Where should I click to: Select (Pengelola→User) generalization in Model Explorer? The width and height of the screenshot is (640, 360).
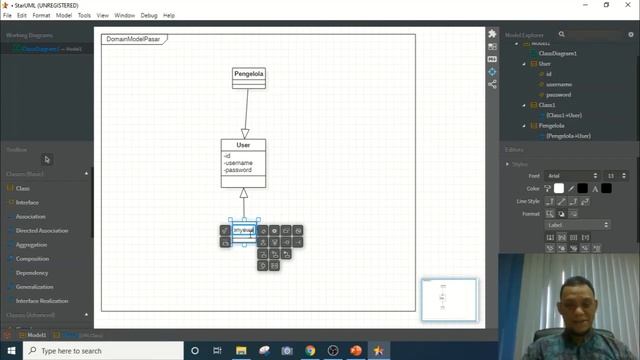coord(568,136)
